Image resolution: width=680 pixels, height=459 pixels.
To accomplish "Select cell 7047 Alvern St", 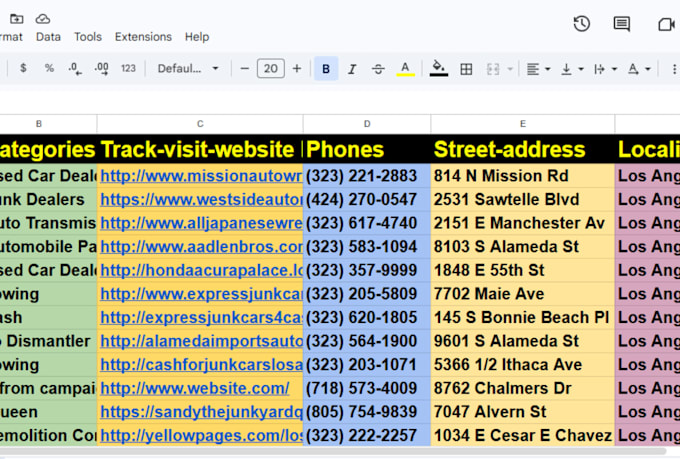I will tap(523, 412).
